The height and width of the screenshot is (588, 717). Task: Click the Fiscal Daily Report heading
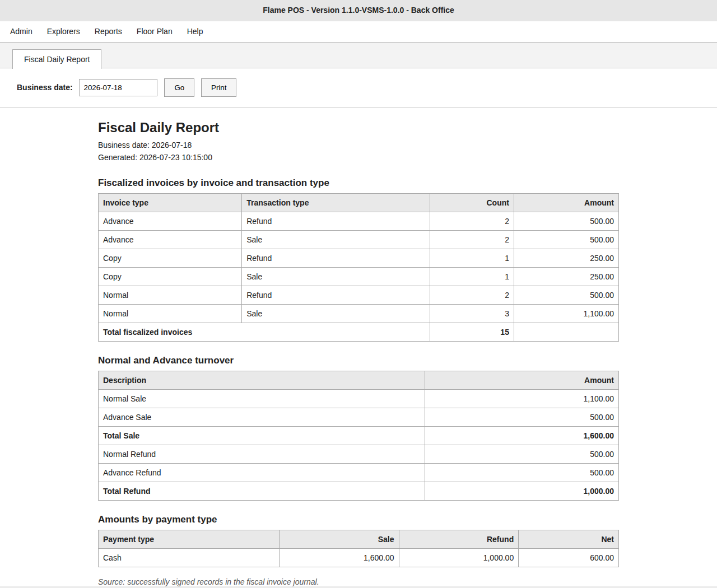click(x=159, y=128)
